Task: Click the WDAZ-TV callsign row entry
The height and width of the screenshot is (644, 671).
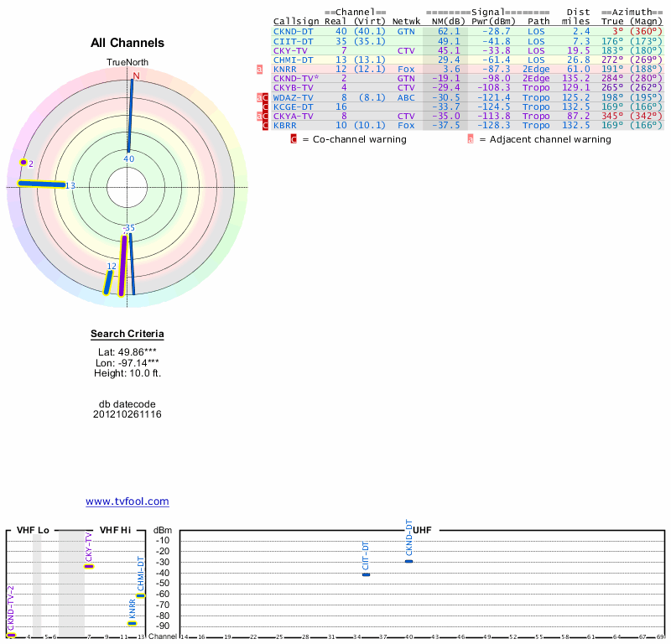Action: [x=293, y=97]
